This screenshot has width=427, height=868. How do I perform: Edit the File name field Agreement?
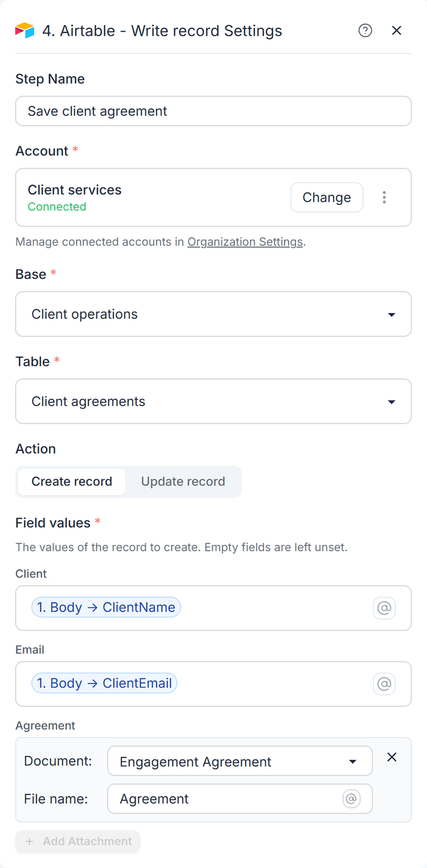[240, 799]
